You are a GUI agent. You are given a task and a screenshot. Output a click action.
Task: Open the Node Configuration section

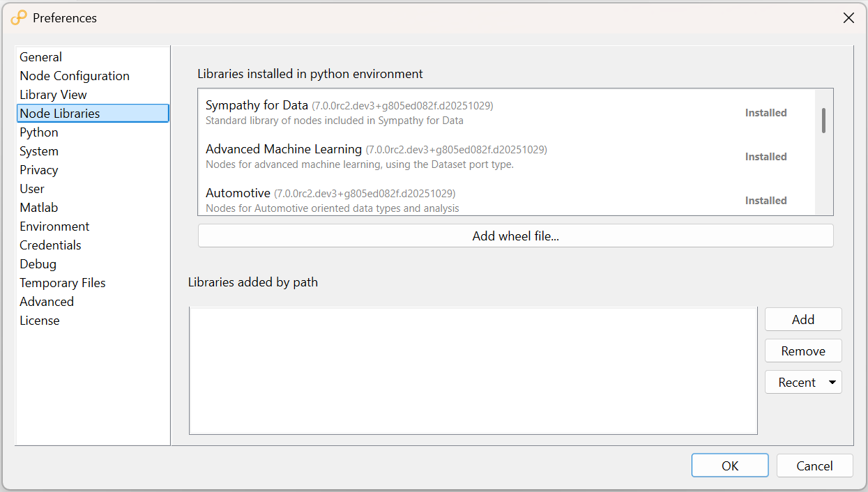[74, 75]
